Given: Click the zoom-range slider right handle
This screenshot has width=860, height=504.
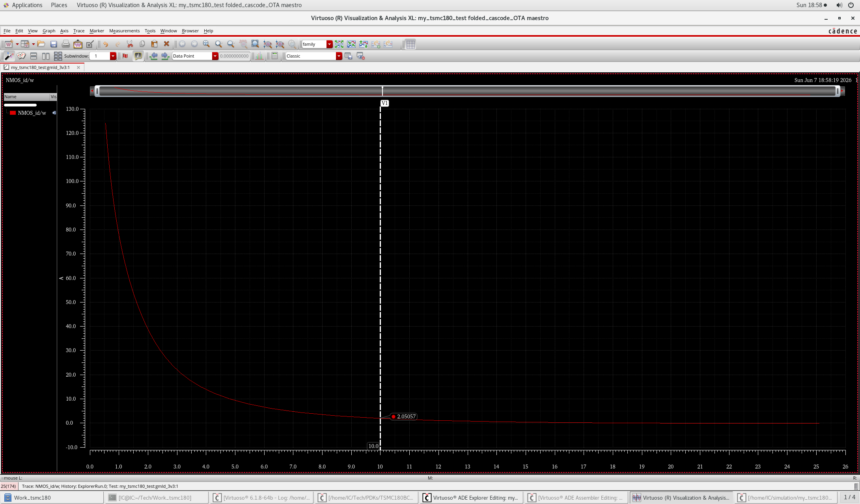Looking at the screenshot, I should pyautogui.click(x=837, y=91).
